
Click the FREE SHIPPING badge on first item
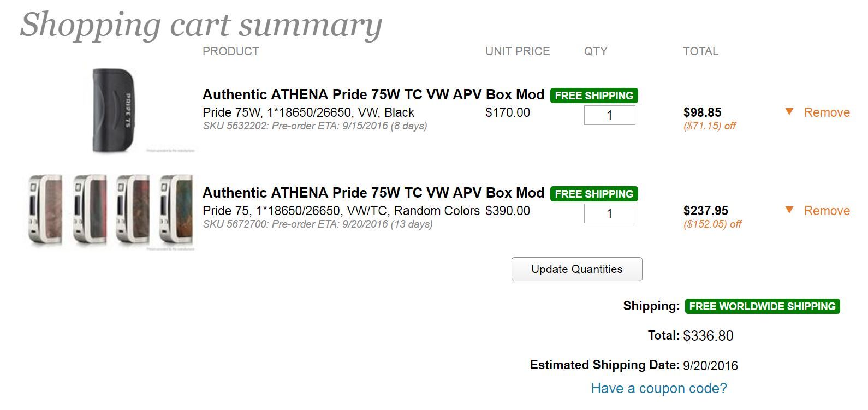pos(594,96)
